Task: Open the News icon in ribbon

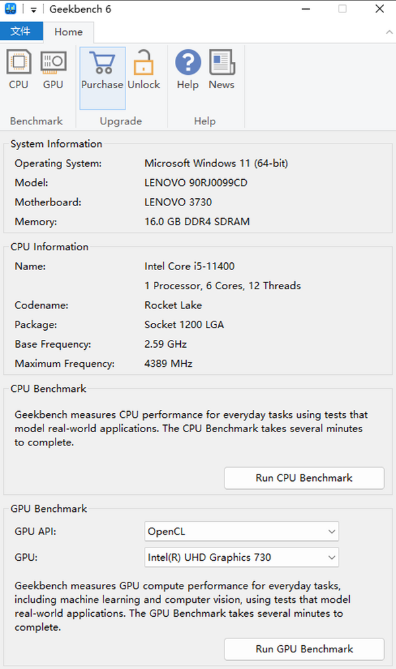Action: pyautogui.click(x=221, y=70)
